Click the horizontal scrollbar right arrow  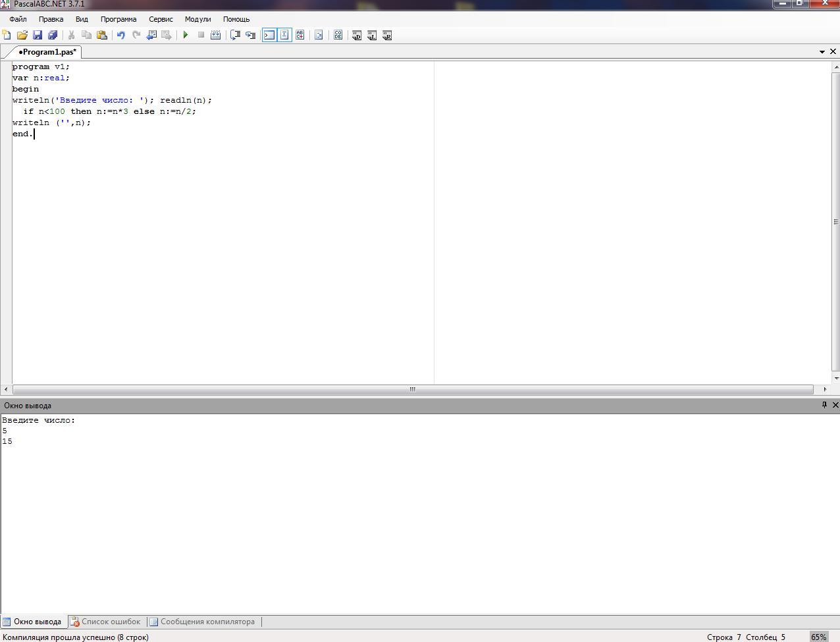[825, 389]
